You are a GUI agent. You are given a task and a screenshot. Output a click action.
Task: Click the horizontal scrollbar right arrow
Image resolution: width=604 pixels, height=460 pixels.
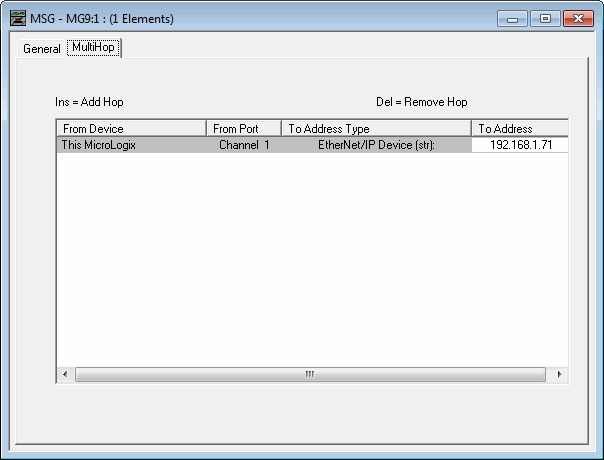click(x=559, y=374)
